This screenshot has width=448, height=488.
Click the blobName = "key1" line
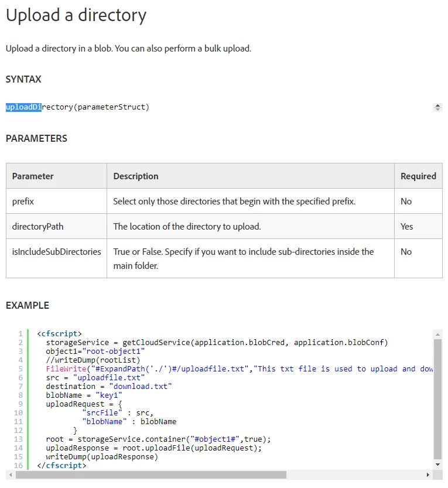(84, 395)
